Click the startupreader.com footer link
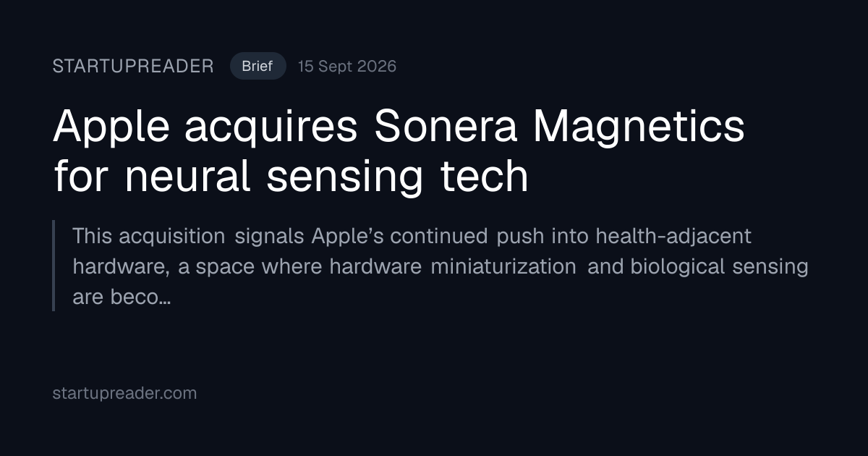 coord(124,394)
